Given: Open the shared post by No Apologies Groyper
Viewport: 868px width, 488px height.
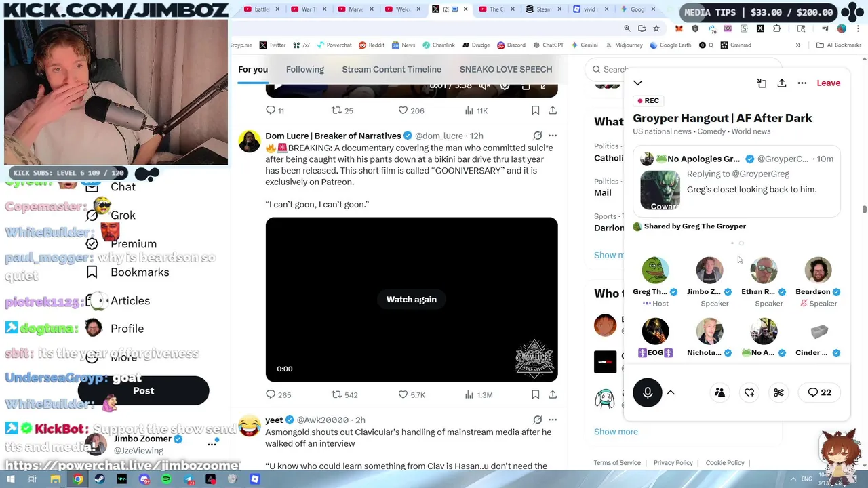Looking at the screenshot, I should coord(736,180).
